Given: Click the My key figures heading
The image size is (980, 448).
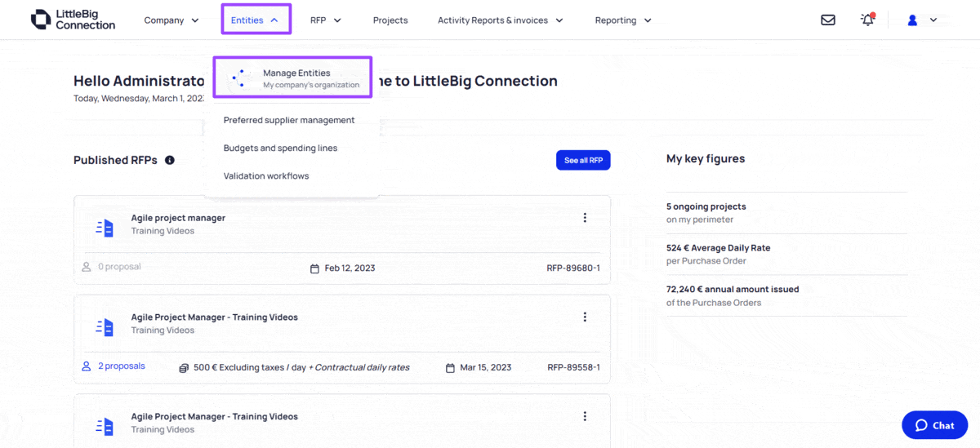Looking at the screenshot, I should coord(706,159).
